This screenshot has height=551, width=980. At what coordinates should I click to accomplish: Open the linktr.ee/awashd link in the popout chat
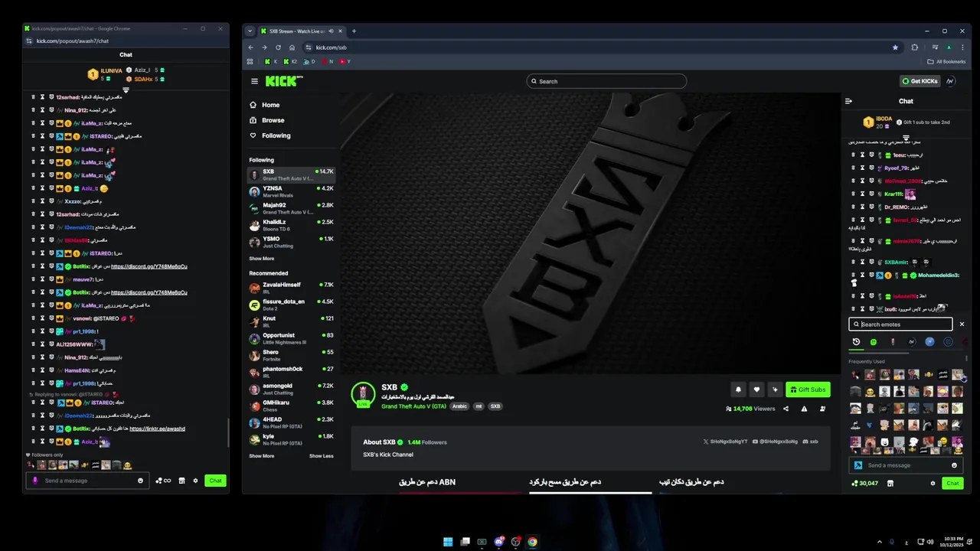157,429
